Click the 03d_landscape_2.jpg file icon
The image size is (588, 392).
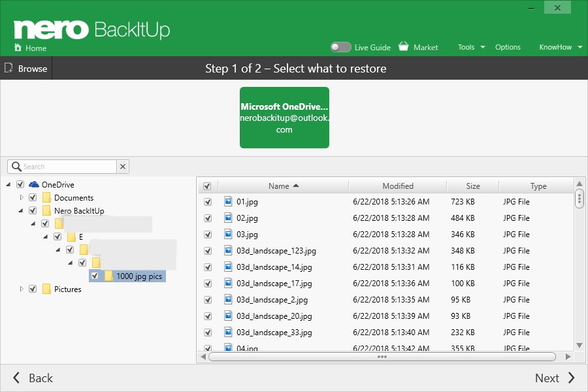(228, 299)
